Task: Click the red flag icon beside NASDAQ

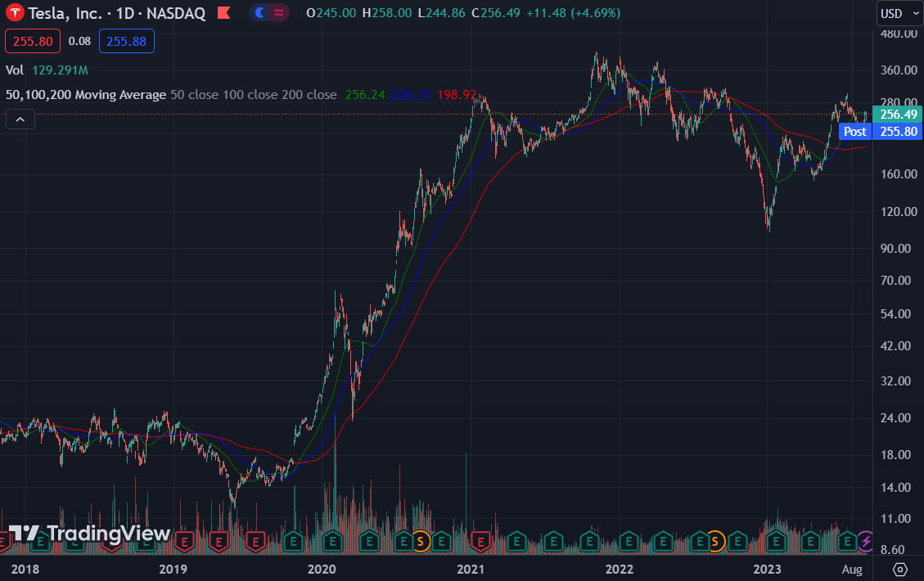Action: [x=224, y=13]
